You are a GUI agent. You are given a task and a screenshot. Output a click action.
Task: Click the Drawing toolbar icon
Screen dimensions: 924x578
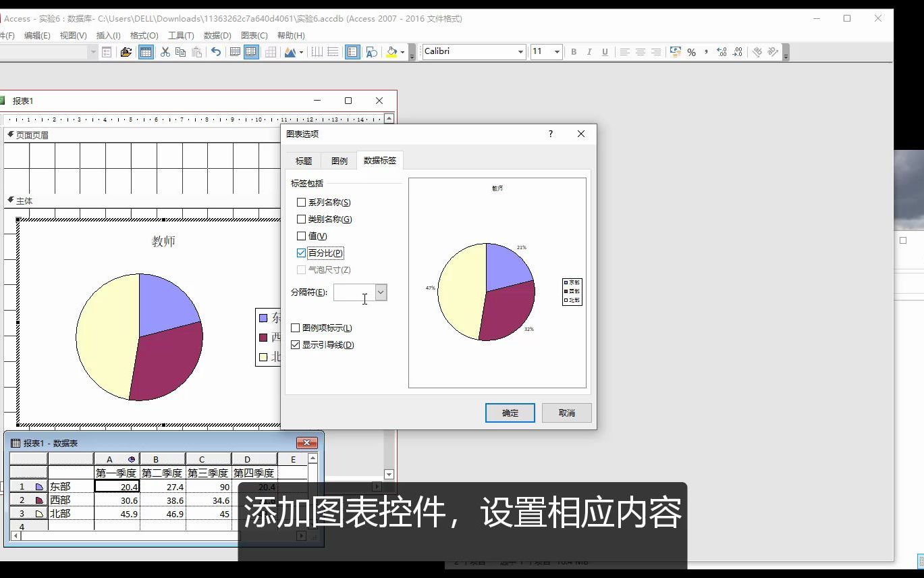coord(371,52)
